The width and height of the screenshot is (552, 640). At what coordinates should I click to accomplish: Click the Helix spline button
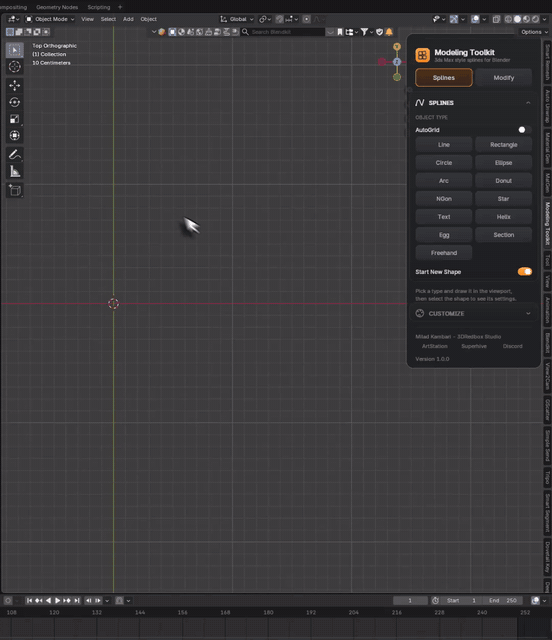(x=503, y=217)
